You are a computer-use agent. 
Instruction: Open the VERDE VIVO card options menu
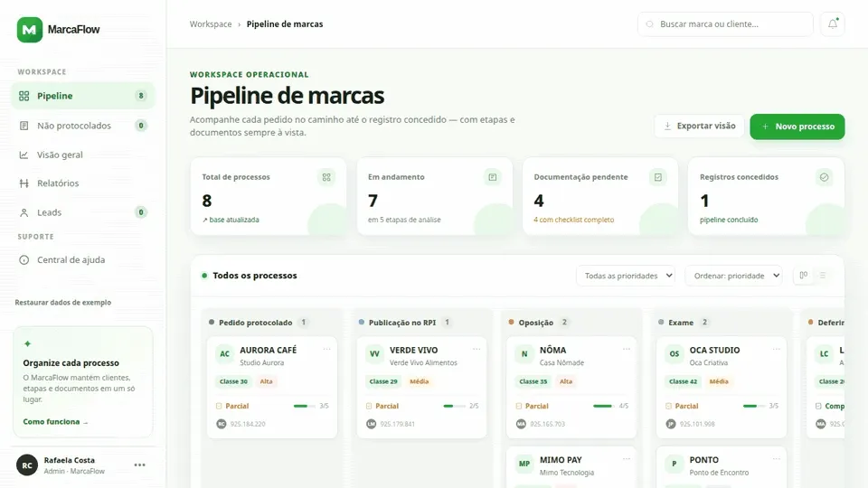(476, 349)
